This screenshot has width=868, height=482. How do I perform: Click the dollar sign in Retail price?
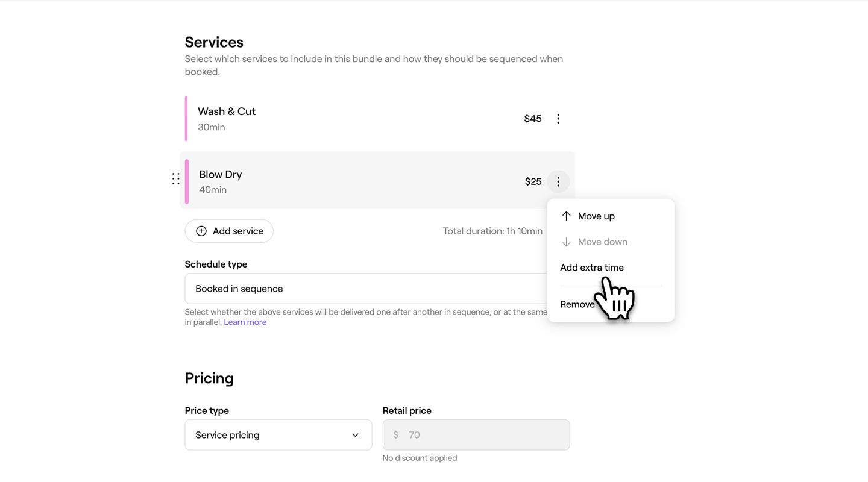pyautogui.click(x=396, y=435)
